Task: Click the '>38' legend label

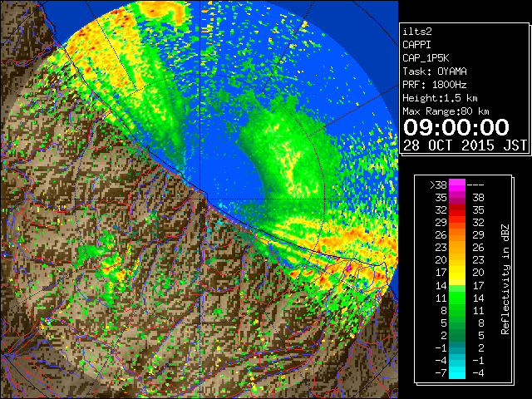Action: [x=438, y=185]
